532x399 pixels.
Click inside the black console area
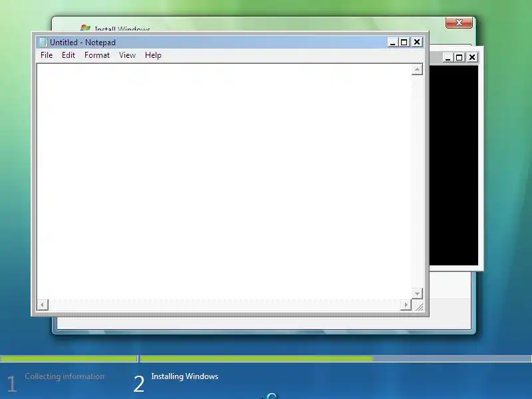coord(454,166)
